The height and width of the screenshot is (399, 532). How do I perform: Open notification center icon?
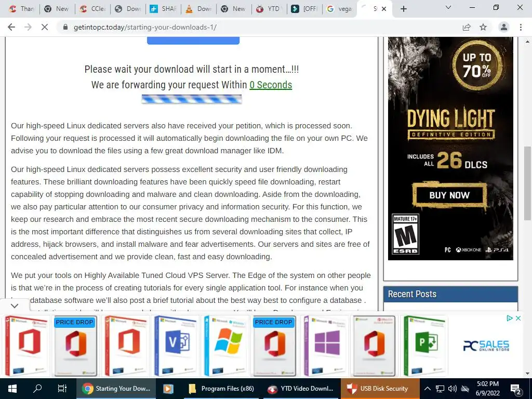point(516,389)
